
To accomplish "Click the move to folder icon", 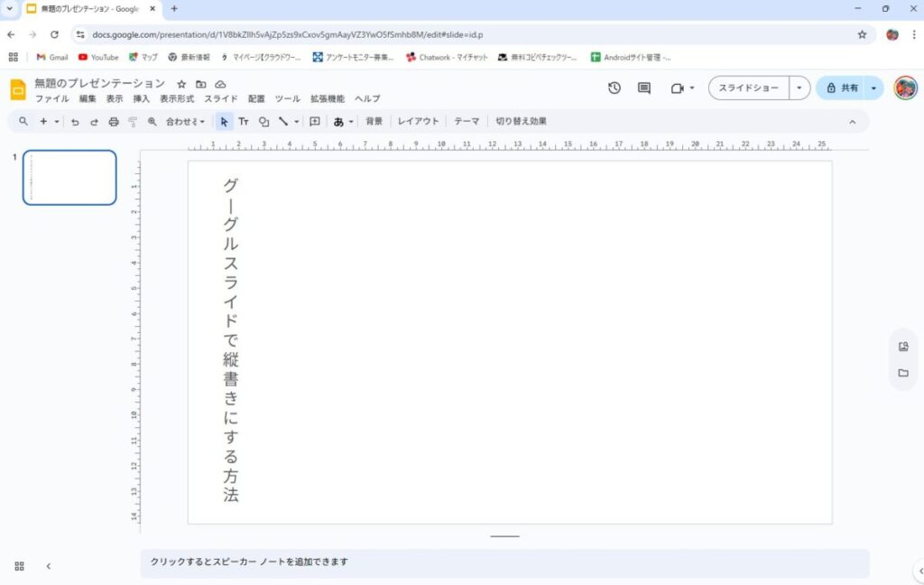I will pyautogui.click(x=201, y=84).
